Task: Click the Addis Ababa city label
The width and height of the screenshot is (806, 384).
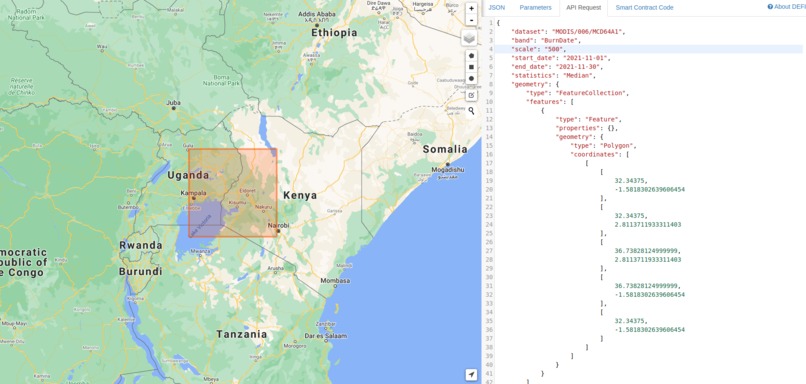Action: [317, 14]
